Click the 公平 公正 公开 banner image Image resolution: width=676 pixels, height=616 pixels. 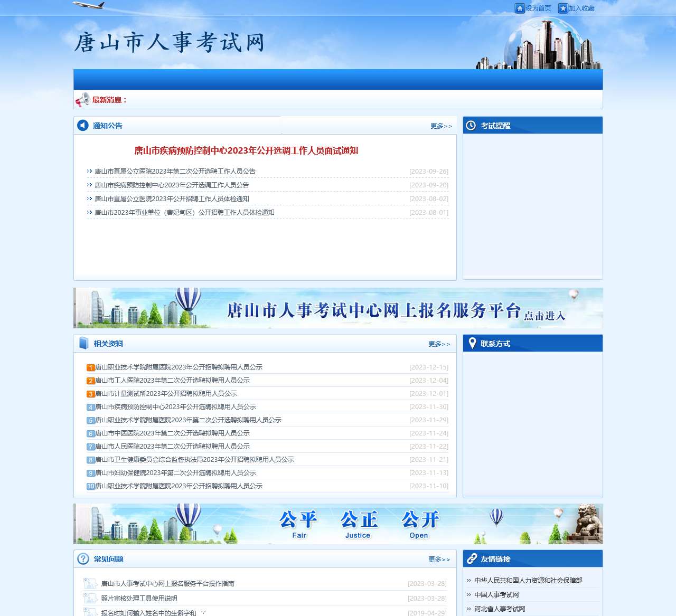338,524
